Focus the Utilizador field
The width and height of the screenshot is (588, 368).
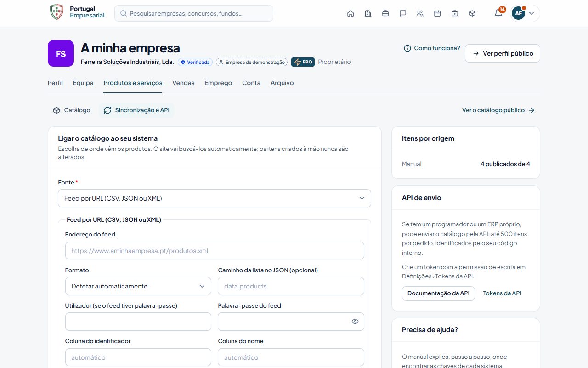point(138,322)
